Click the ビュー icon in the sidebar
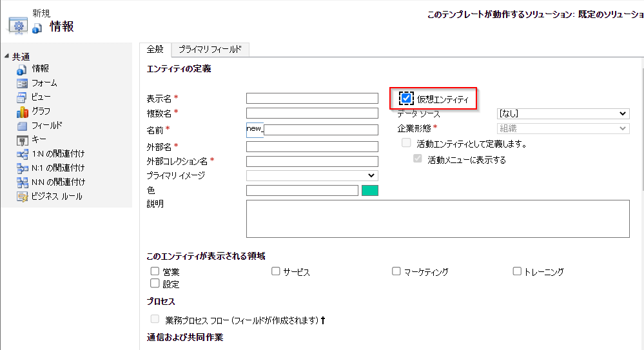Viewport: 644px width, 350px height. pos(22,97)
